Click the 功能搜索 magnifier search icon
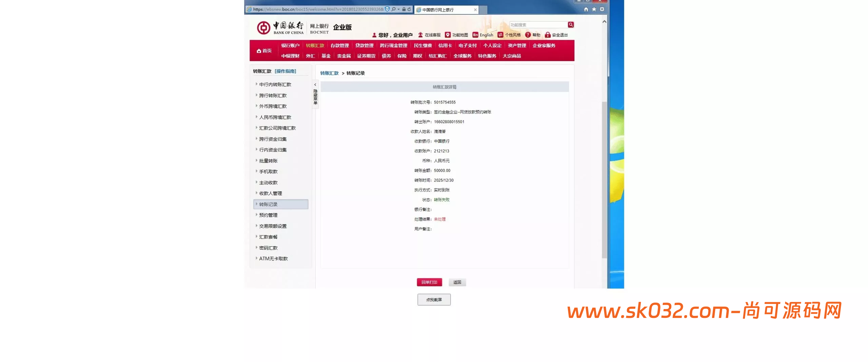The width and height of the screenshot is (868, 362). point(571,24)
